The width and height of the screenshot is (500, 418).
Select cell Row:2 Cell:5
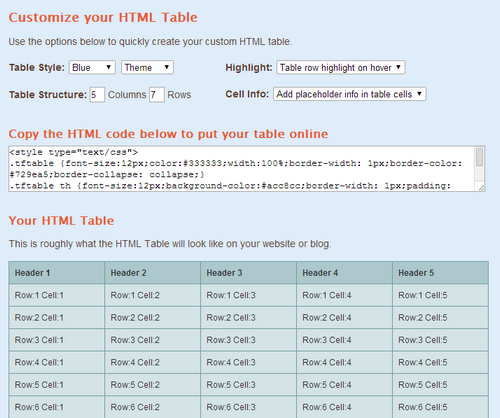[x=441, y=318]
